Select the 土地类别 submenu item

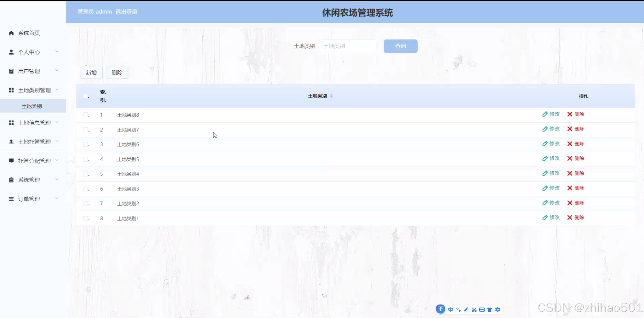click(32, 106)
